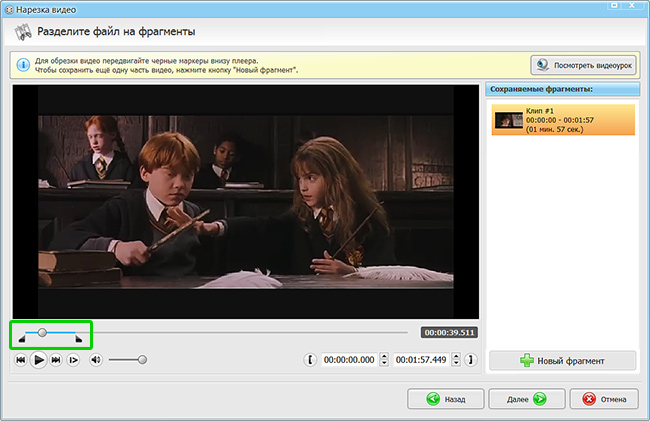The height and width of the screenshot is (421, 650).
Task: Go back with the Назад button
Action: point(446,399)
